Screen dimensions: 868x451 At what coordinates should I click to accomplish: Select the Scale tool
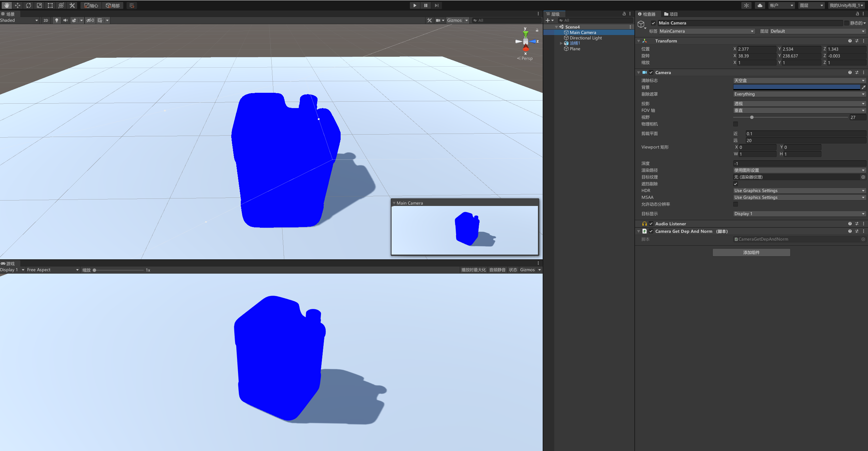39,5
